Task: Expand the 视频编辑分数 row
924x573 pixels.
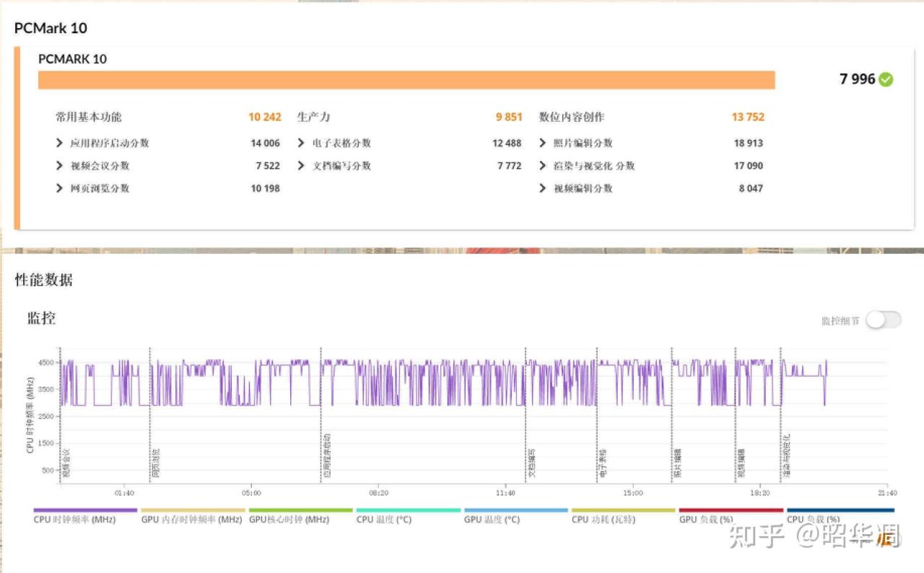Action: point(543,188)
